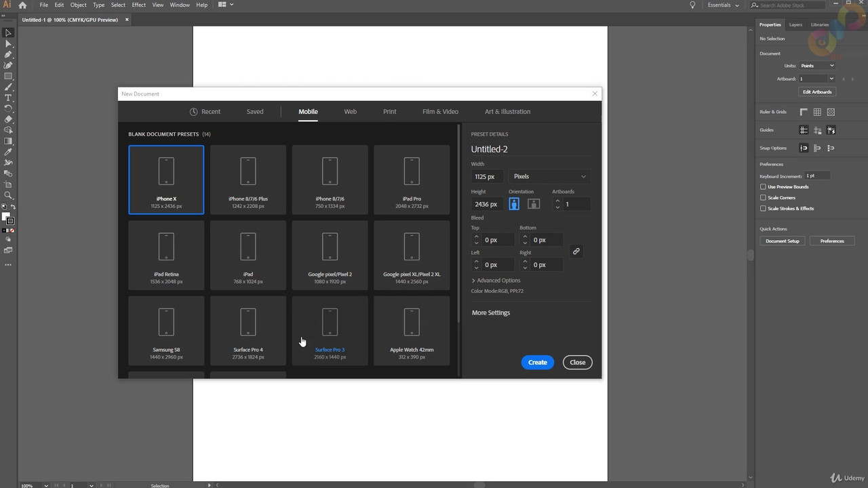Toggle Snap to Point option

coord(804,148)
